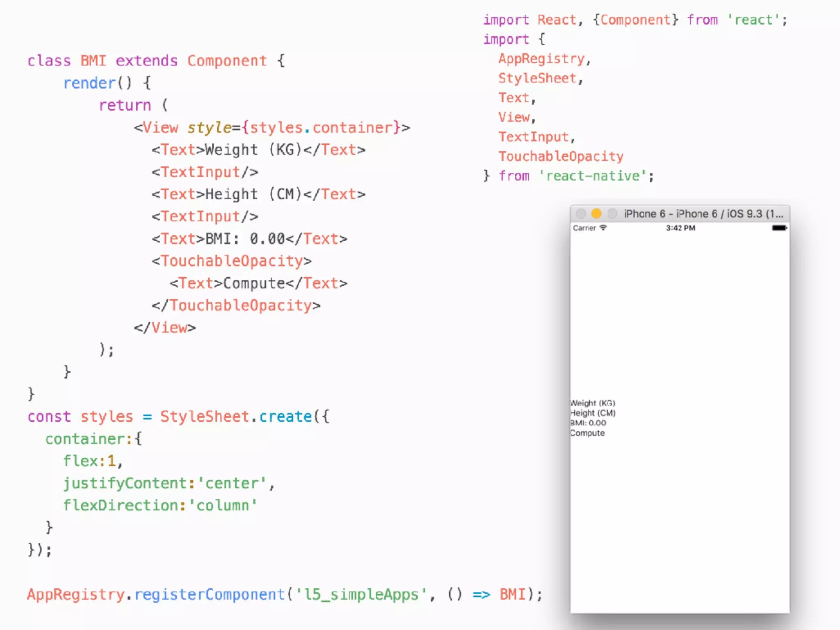Click the opening TouchableOpacity tag in render
This screenshot has height=630, width=840.
232,261
